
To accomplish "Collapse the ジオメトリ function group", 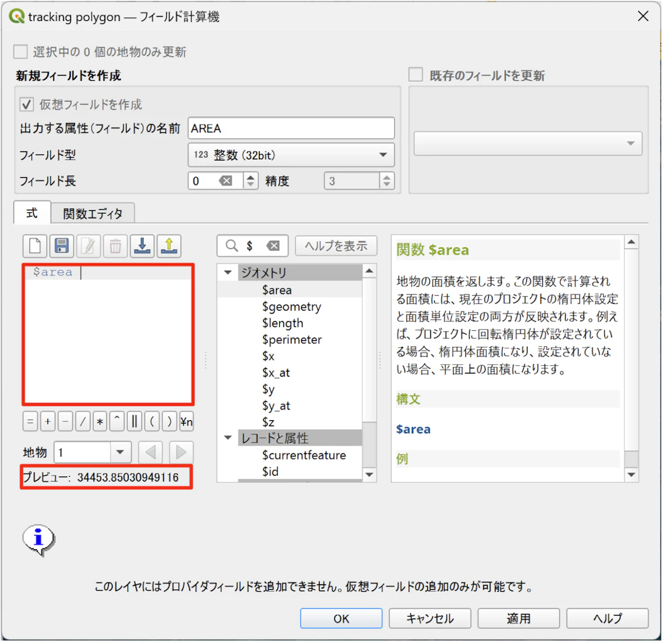I will [x=229, y=272].
